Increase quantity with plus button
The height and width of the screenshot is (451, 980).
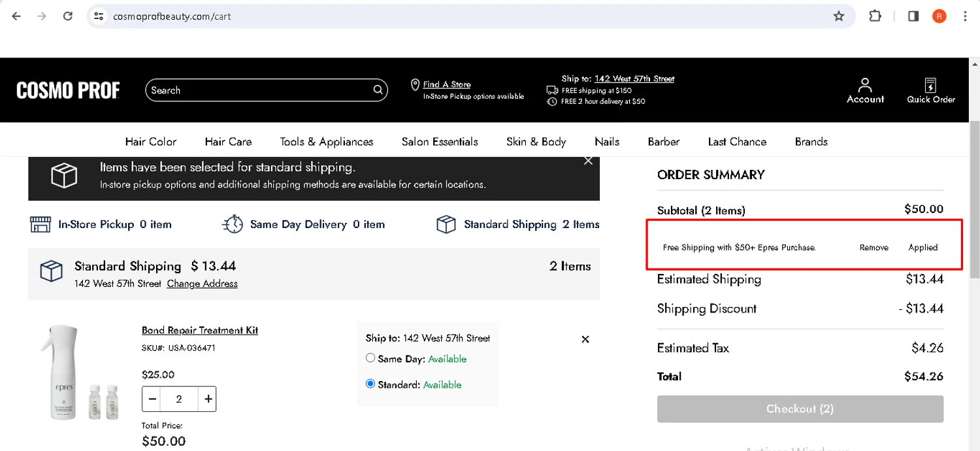[208, 399]
